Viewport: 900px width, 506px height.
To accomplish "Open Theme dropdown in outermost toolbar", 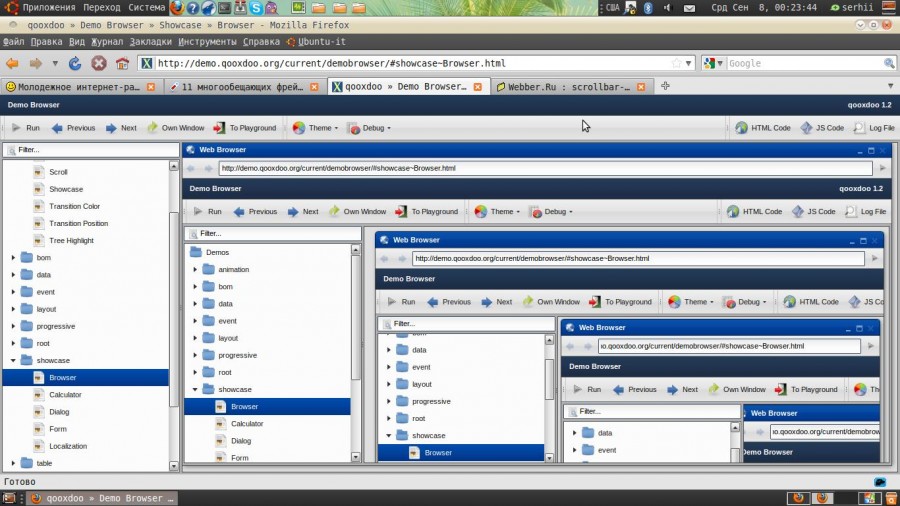I will (315, 128).
